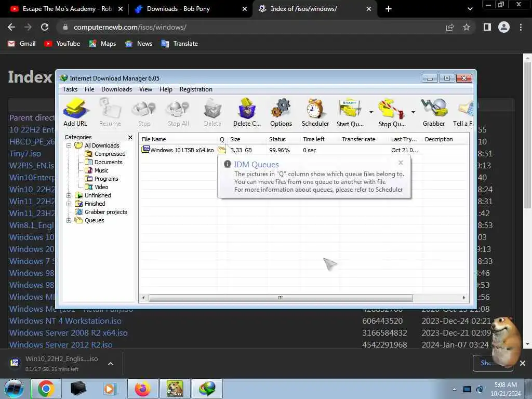
Task: Click the Stop All toolbar icon
Action: [x=178, y=112]
